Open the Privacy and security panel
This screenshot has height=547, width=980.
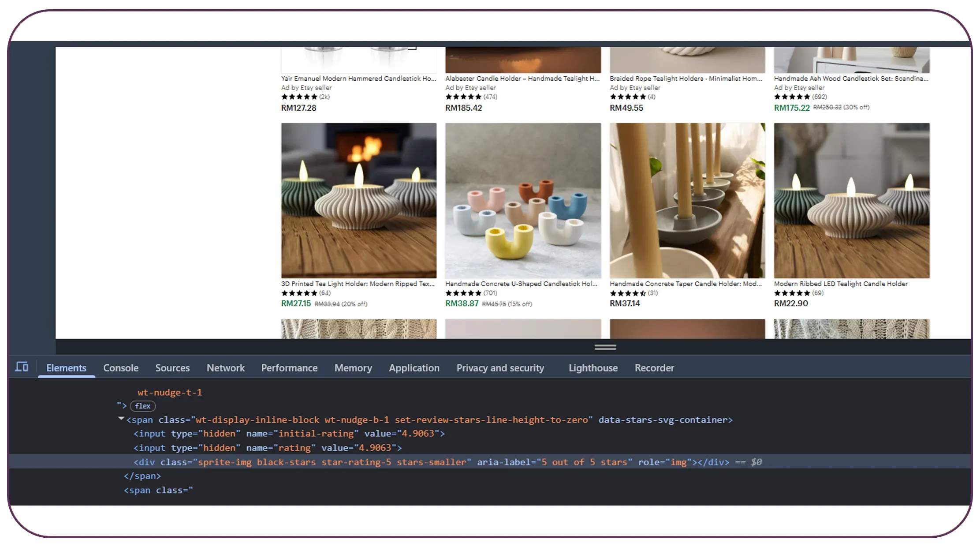[500, 367]
